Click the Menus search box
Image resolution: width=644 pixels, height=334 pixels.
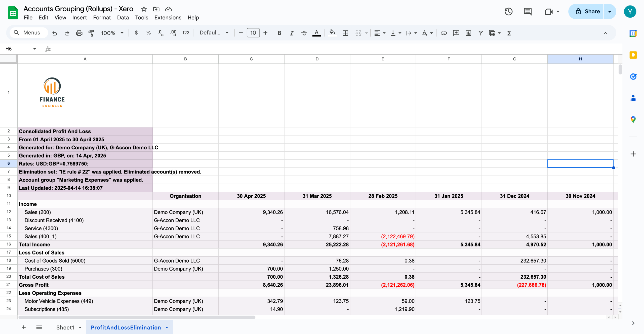tap(29, 33)
